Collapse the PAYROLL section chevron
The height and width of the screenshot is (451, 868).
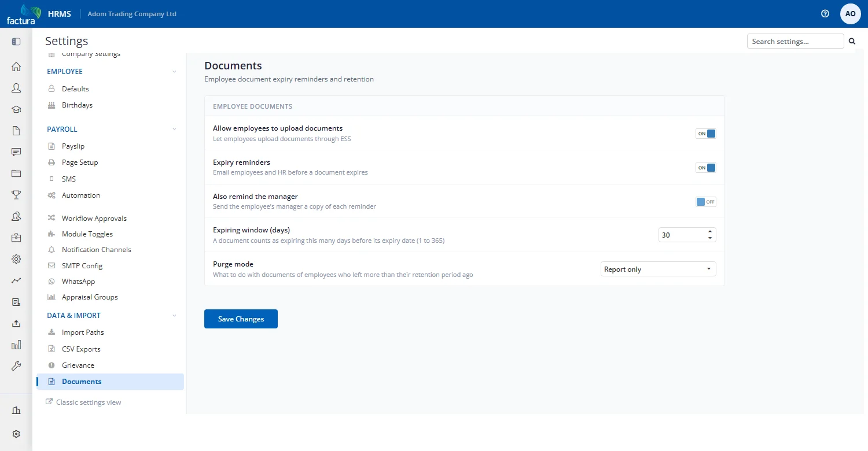pos(174,130)
